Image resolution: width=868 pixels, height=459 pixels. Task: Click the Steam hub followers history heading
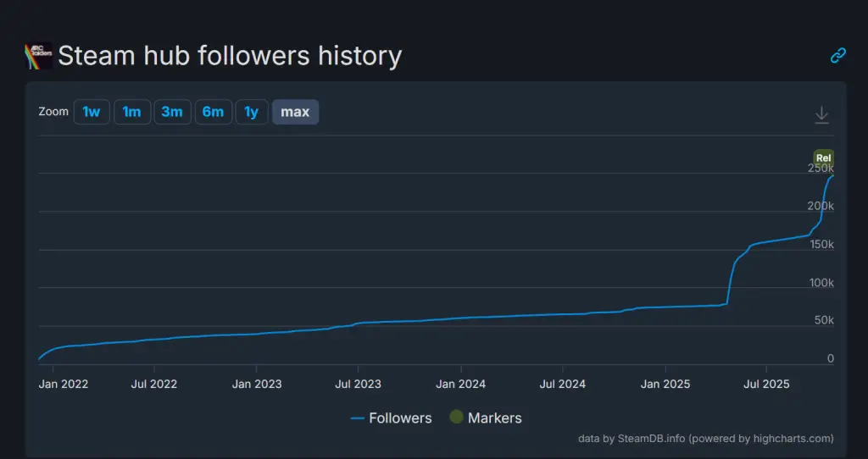[230, 56]
